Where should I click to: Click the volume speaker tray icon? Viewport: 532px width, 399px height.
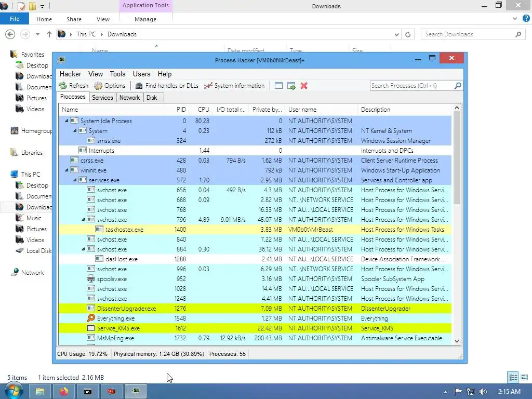coord(483,392)
